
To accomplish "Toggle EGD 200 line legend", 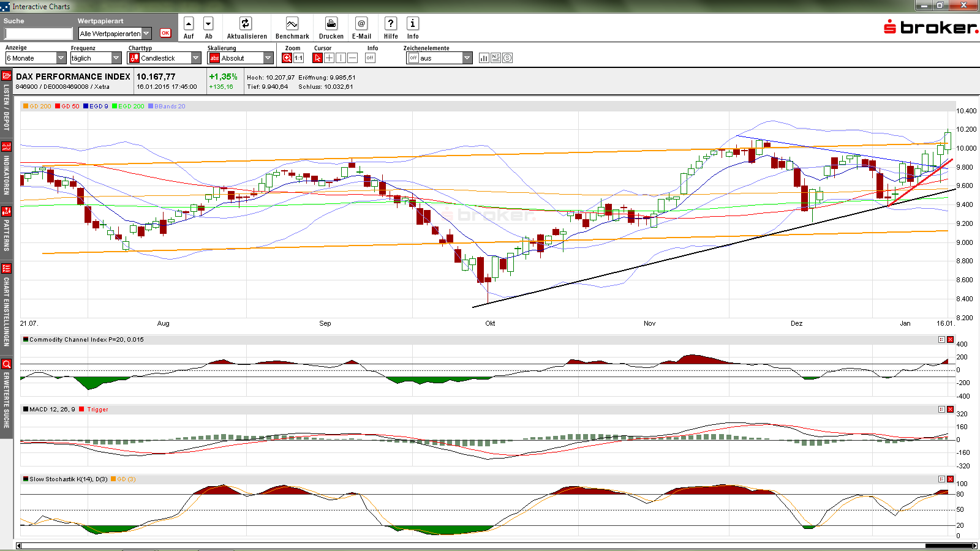I will click(x=129, y=107).
